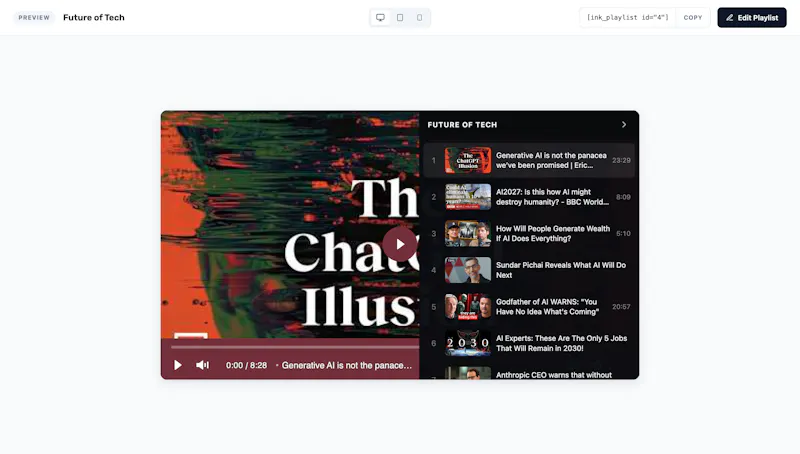
Task: Switch to desktop preview mode
Action: click(x=380, y=17)
